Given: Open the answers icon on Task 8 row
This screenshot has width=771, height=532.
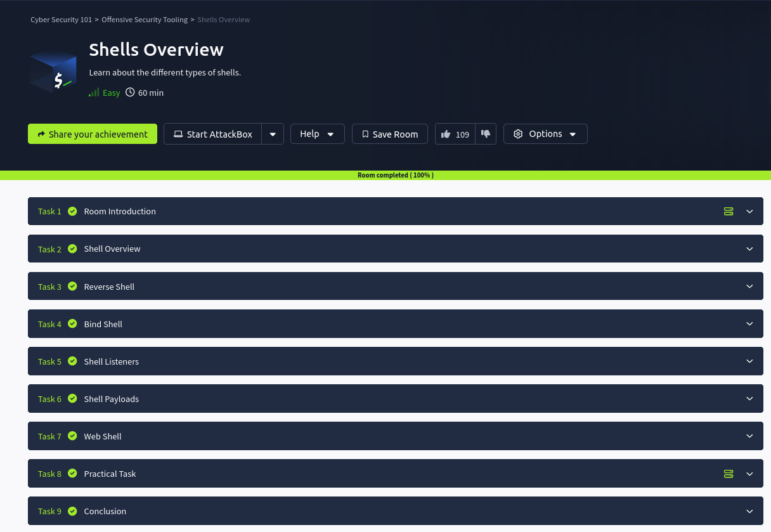Looking at the screenshot, I should point(728,474).
